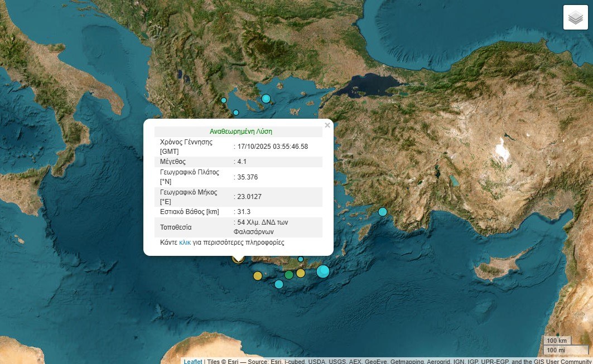593x364 pixels.
Task: Click the small cyan marker north of Crete
Action: point(301,259)
